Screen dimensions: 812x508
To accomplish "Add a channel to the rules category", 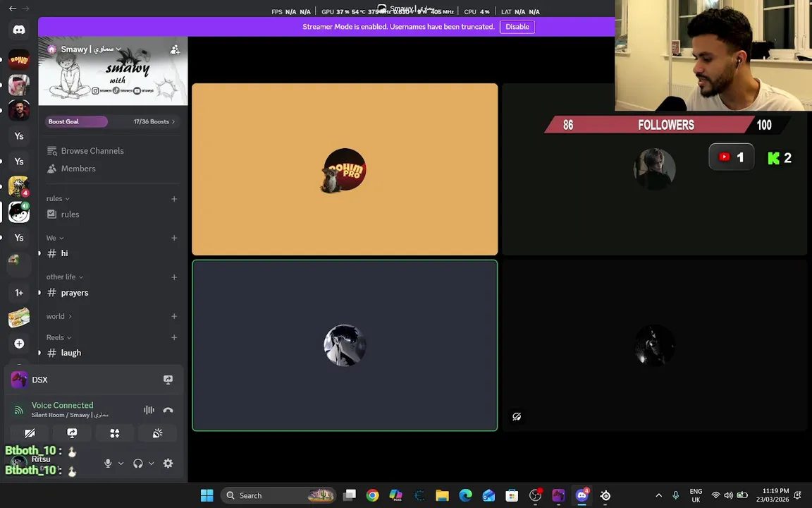I will pos(174,199).
